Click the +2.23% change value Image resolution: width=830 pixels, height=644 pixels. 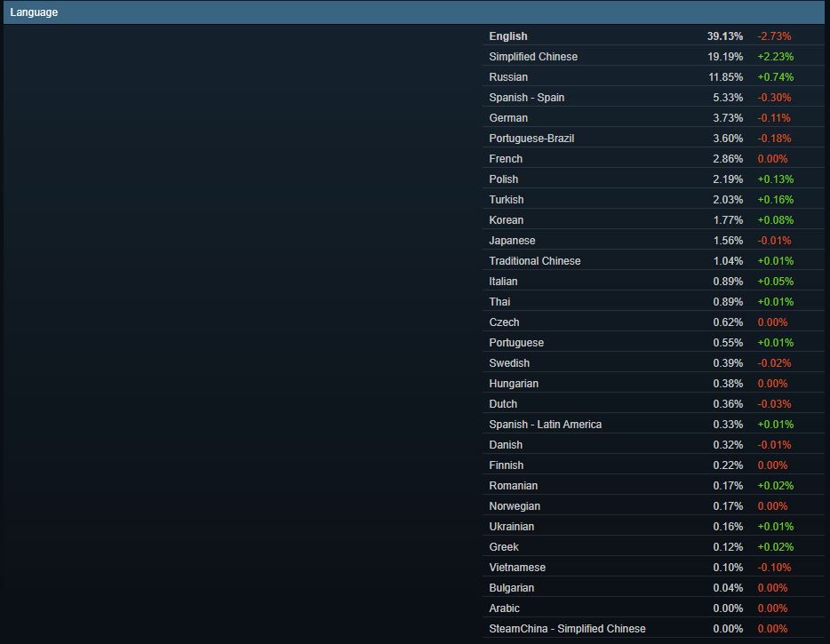pos(776,57)
